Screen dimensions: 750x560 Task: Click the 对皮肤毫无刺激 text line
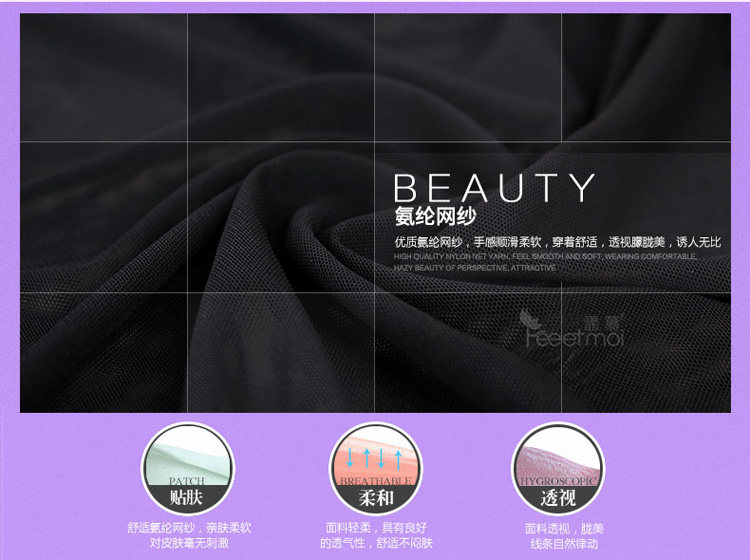click(x=187, y=544)
